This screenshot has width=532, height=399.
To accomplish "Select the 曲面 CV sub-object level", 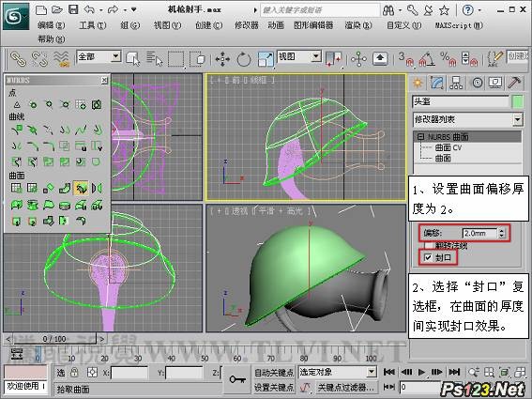I will (448, 147).
